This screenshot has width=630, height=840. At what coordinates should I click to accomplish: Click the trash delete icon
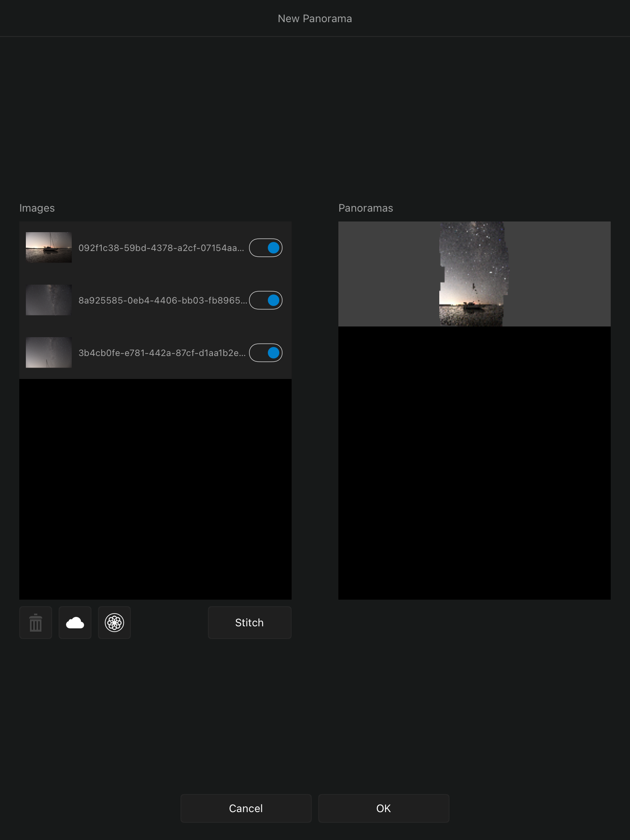coord(36,623)
